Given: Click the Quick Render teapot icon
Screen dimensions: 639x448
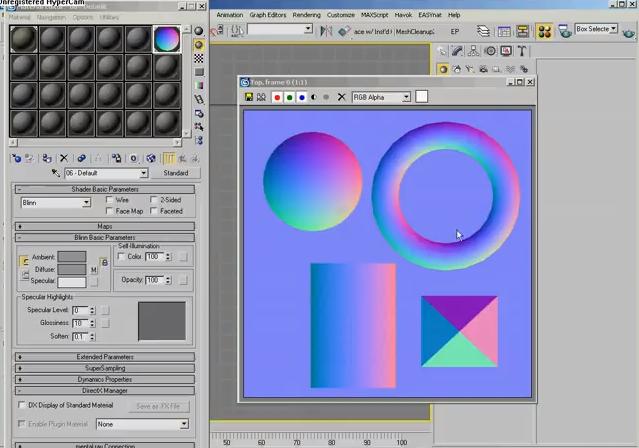Looking at the screenshot, I should pos(628,33).
